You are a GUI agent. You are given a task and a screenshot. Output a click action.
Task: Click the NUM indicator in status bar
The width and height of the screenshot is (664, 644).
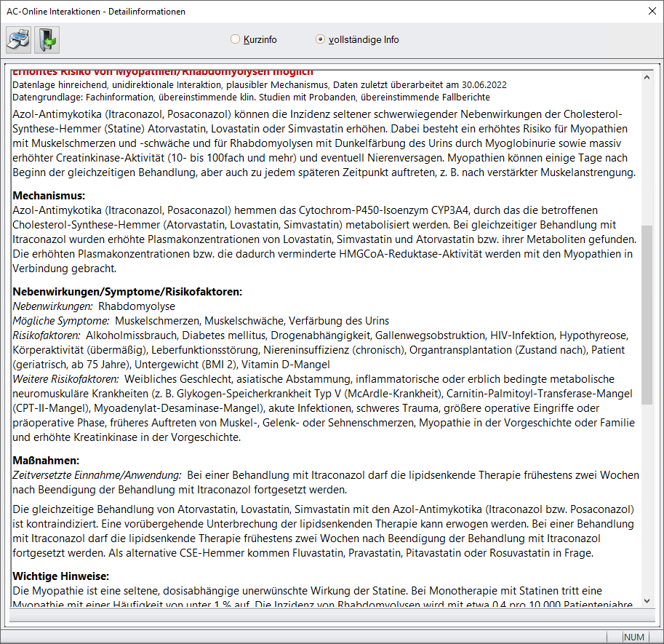(634, 637)
